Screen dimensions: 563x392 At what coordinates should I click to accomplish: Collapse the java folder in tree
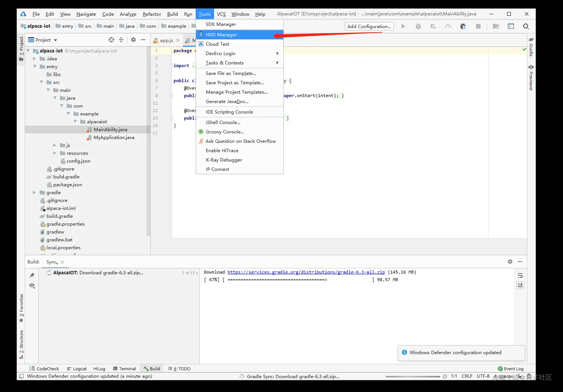(55, 98)
